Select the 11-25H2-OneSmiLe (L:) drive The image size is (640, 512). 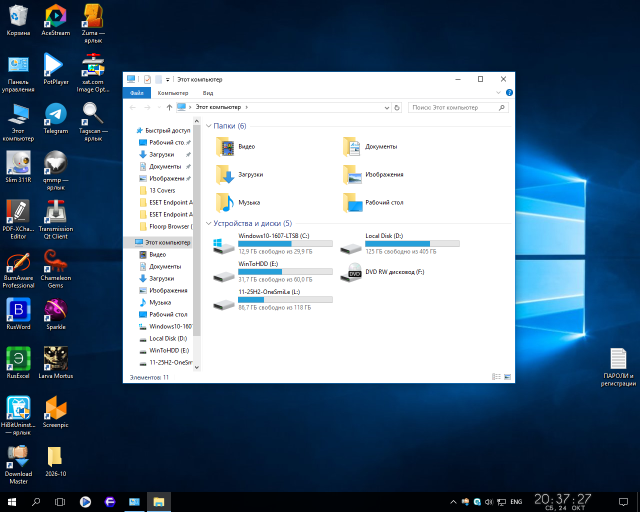tap(273, 300)
